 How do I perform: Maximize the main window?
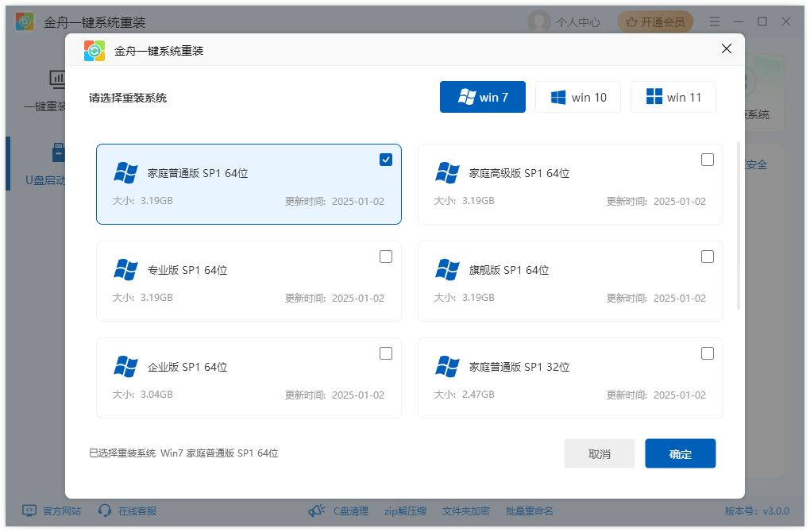(762, 21)
